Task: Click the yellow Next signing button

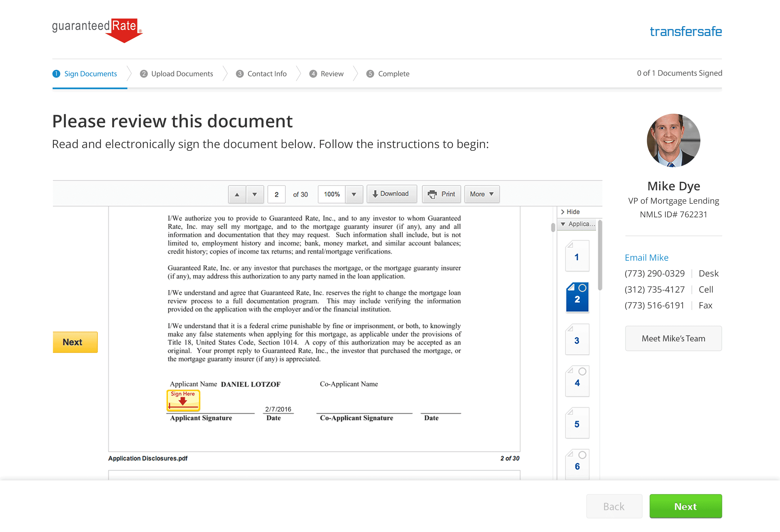Action: [x=75, y=342]
